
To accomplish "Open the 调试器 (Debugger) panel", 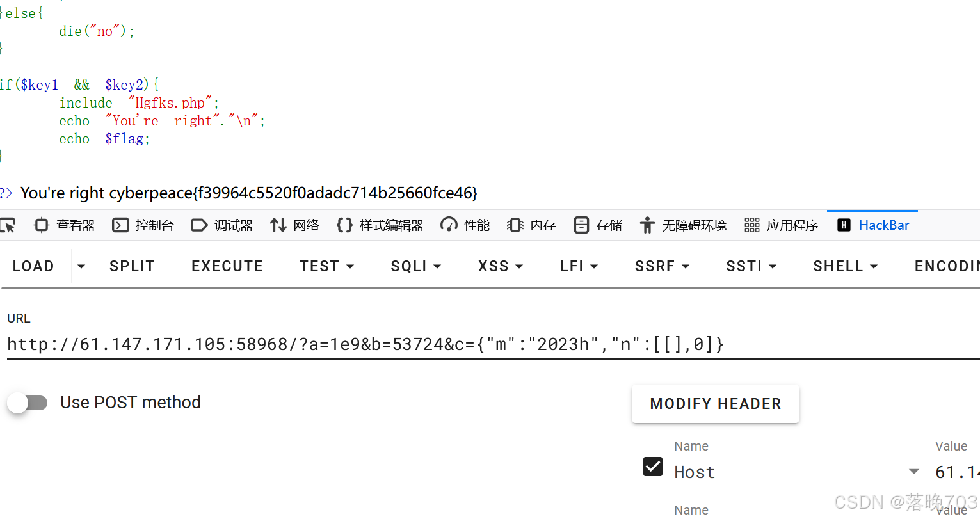I will 221,225.
